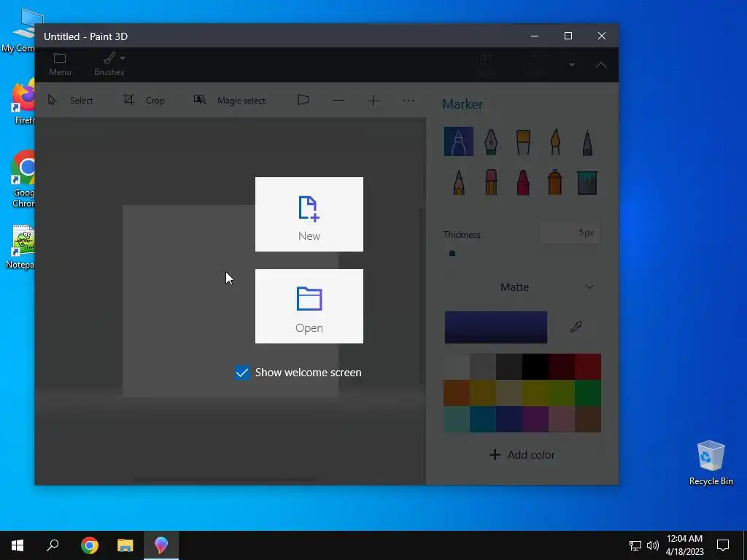Image resolution: width=747 pixels, height=560 pixels.
Task: Choose the purple color swatch
Action: pyautogui.click(x=535, y=419)
